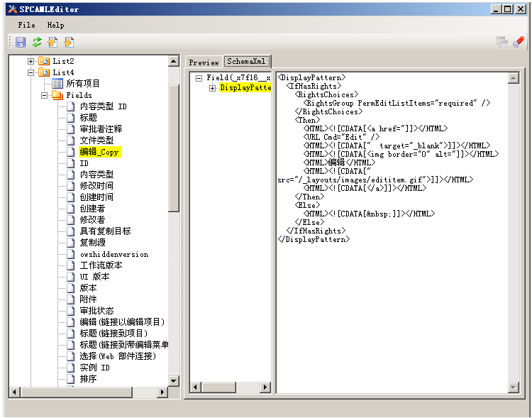
Task: Click the left tree's horizontal scroll left arrow
Action: (14, 392)
